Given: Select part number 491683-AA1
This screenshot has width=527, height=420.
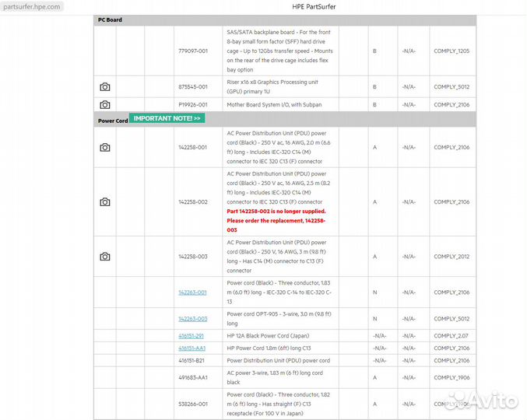Looking at the screenshot, I should [x=193, y=378].
